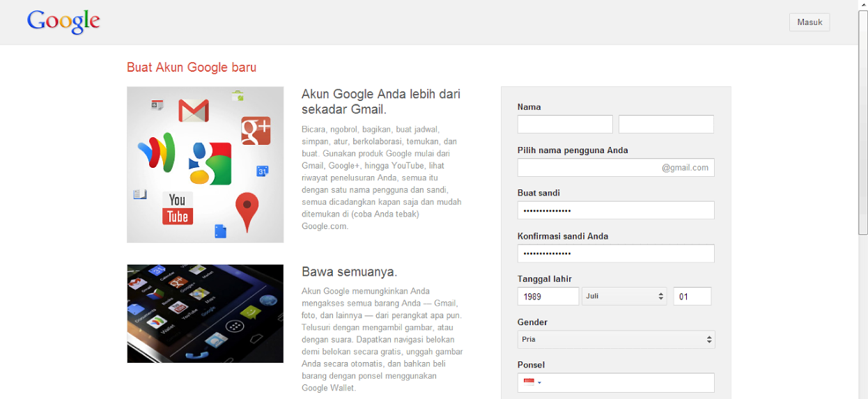Open the month dropdown showing Juli
Screen dimensions: 868x399
(624, 296)
